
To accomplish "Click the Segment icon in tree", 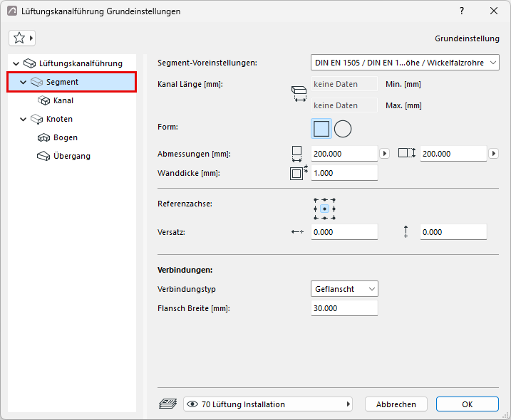I will 36,82.
